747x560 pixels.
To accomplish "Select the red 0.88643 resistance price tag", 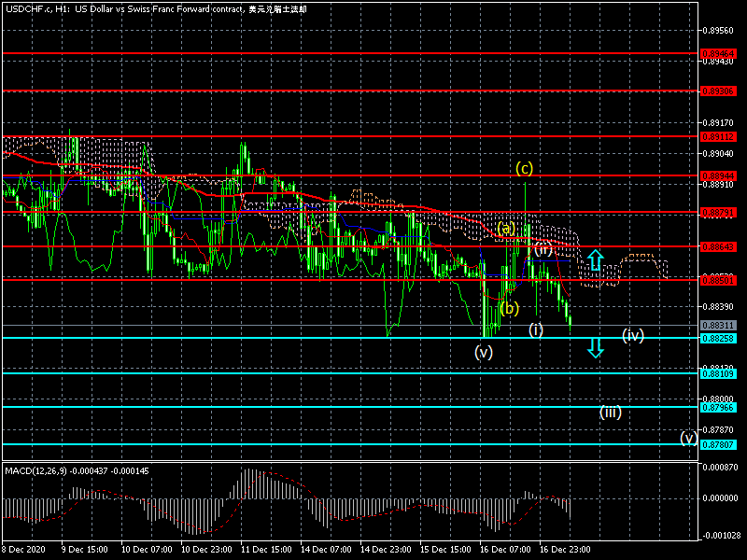I will [718, 246].
